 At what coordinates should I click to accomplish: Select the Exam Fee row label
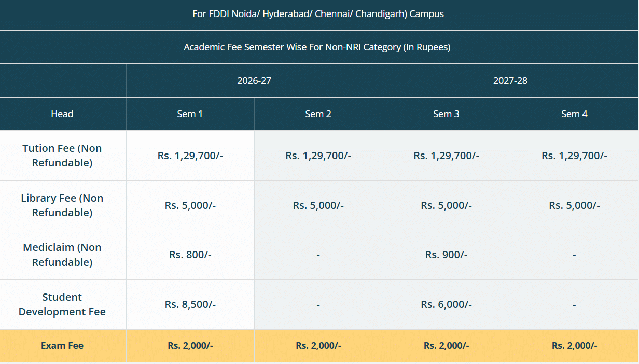click(62, 346)
